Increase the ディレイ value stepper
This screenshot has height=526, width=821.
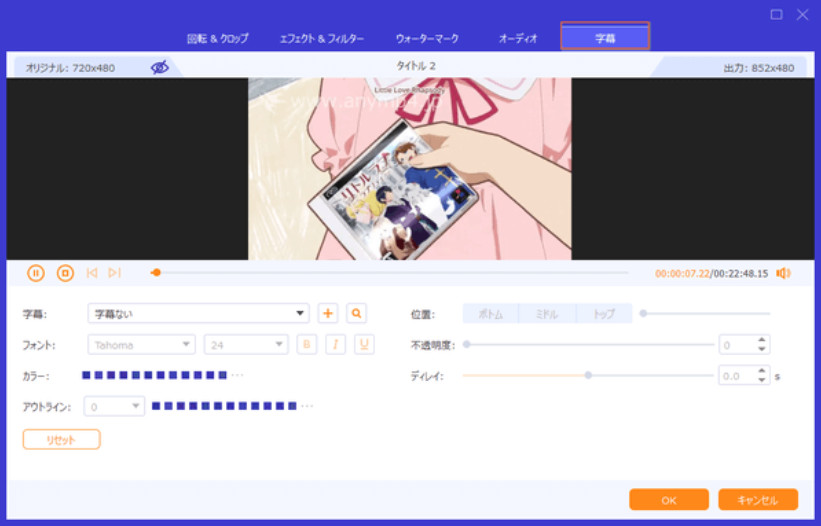pyautogui.click(x=762, y=371)
